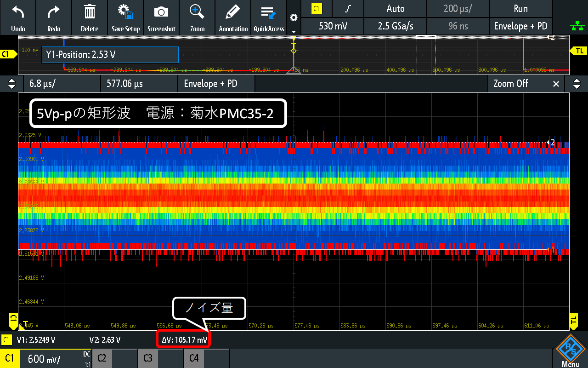Viewport: 588px width, 368px height.
Task: Click the 2.6325 V vertical axis label
Action: pyautogui.click(x=30, y=135)
